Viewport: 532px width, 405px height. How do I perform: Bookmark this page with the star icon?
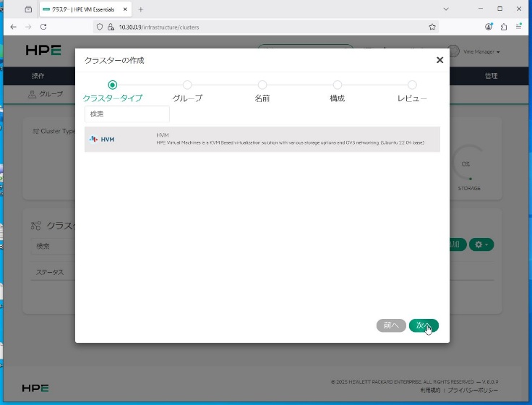pos(432,27)
